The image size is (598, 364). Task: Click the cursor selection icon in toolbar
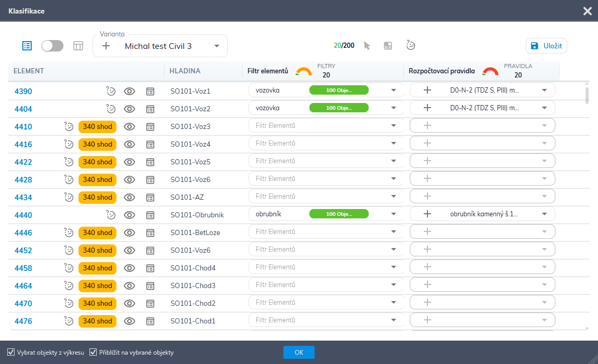click(367, 46)
